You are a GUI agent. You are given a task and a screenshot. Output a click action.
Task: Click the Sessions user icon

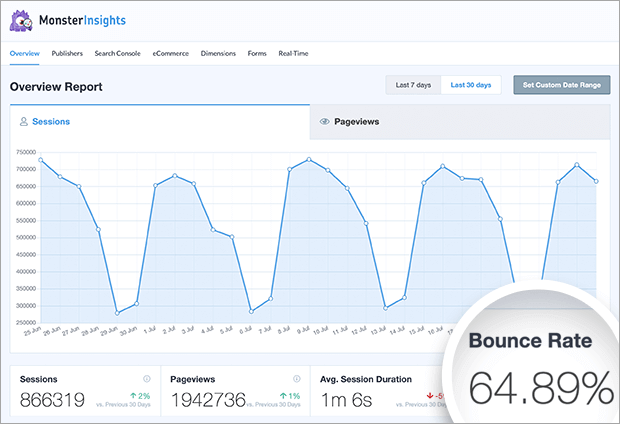pos(24,122)
